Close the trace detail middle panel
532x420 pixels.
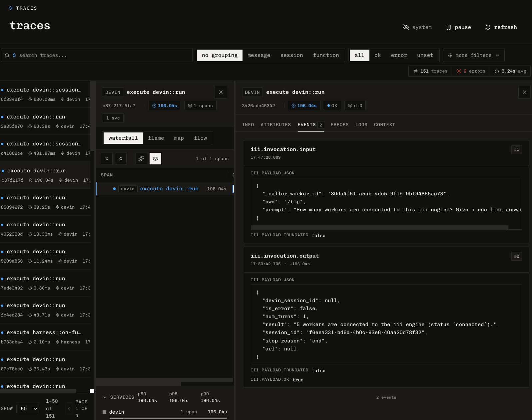221,92
